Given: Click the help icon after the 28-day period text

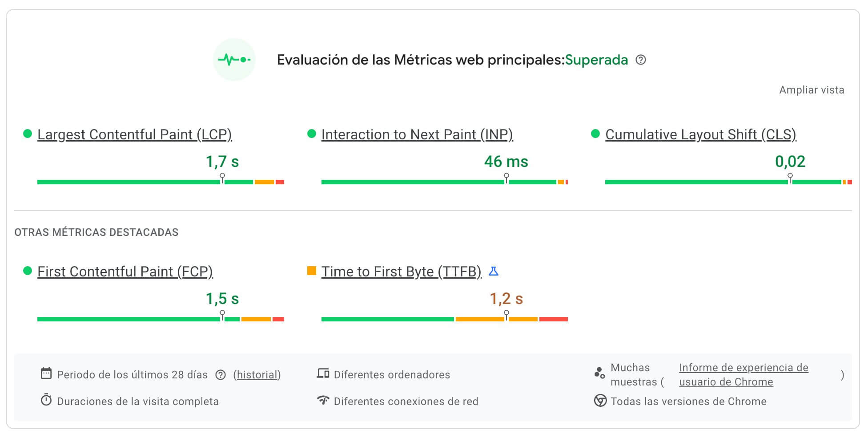Looking at the screenshot, I should 220,375.
